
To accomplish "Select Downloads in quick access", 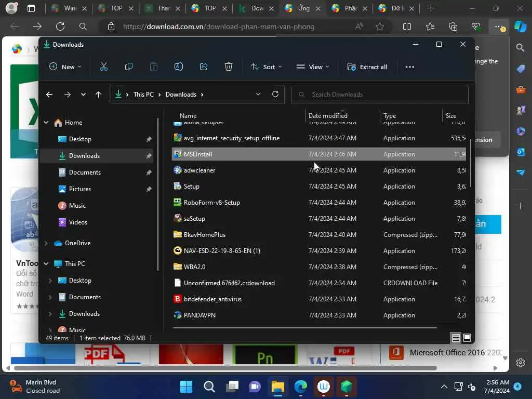I will pos(97,156).
